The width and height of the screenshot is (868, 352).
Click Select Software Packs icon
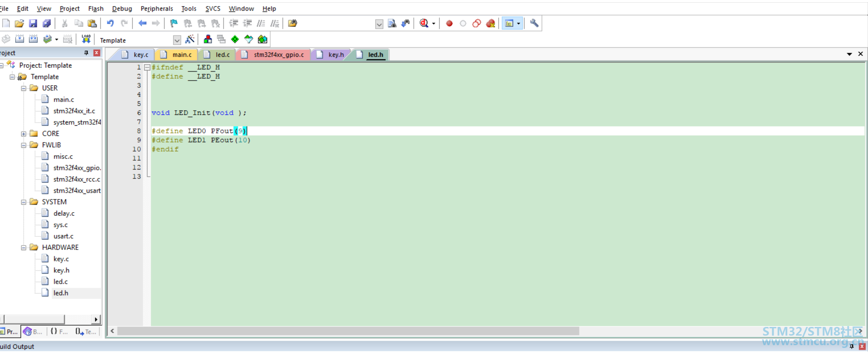click(249, 39)
